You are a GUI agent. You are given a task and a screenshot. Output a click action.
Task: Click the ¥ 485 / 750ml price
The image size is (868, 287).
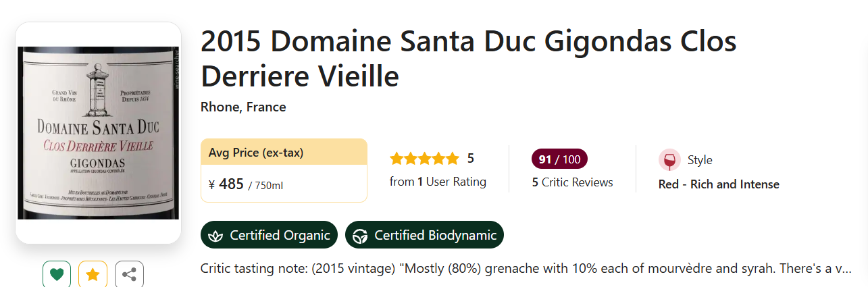tap(246, 184)
